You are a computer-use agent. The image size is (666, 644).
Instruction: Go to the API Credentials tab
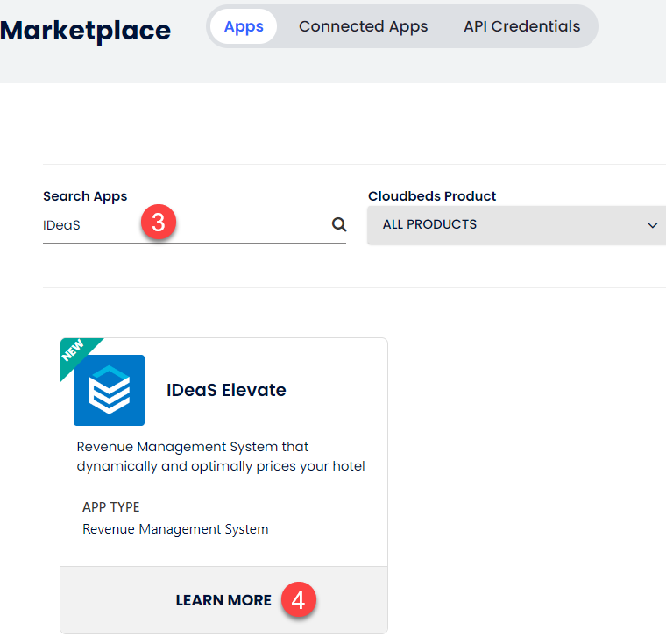(521, 26)
